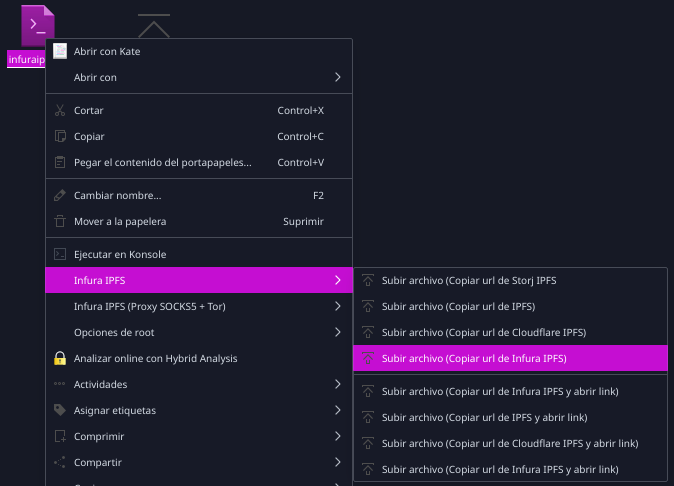Image resolution: width=674 pixels, height=486 pixels.
Task: Click the infuraip file name label
Action: [26, 59]
